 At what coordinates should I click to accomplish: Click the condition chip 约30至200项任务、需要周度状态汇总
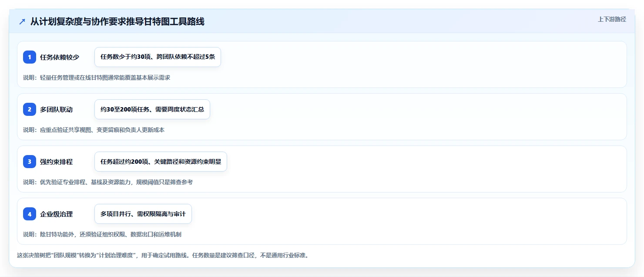point(152,109)
